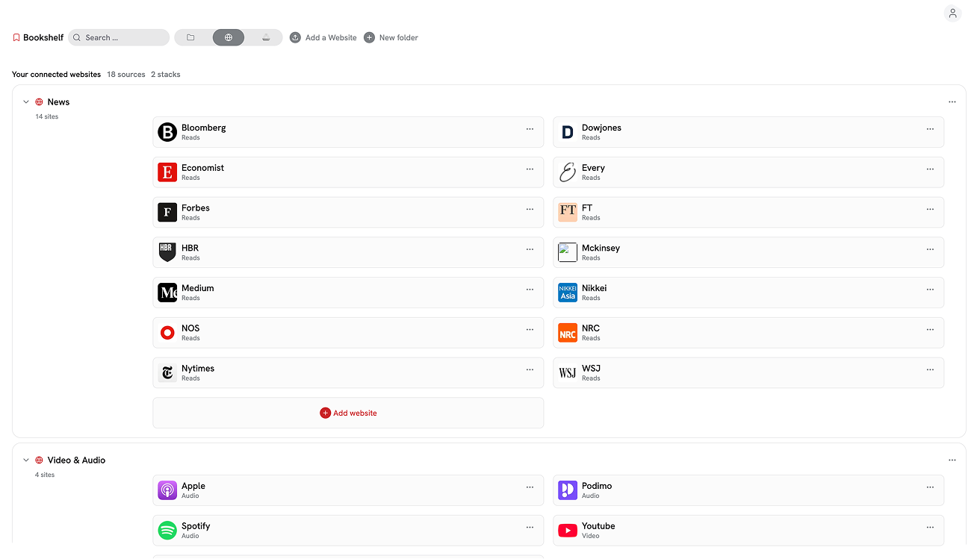Switch to the folder view tab
This screenshot has height=559, width=980.
tap(191, 37)
